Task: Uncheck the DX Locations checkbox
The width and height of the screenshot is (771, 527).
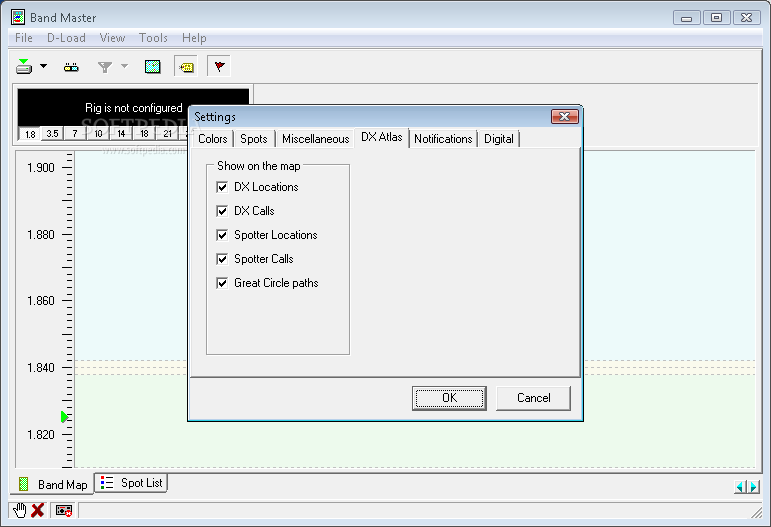Action: 222,187
